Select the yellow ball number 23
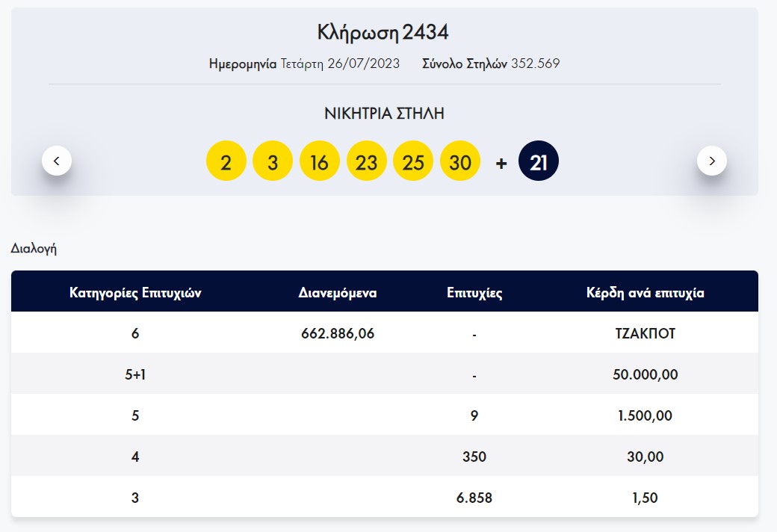 [366, 162]
